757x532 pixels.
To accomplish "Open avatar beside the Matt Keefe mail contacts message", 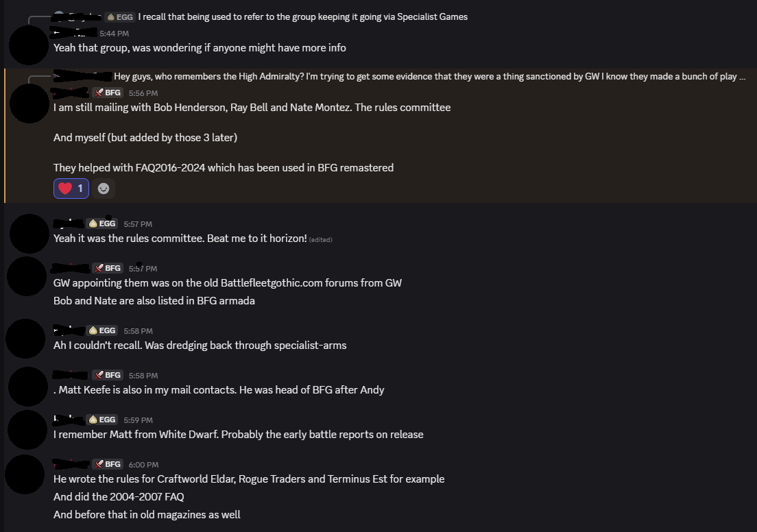I will coord(29,385).
